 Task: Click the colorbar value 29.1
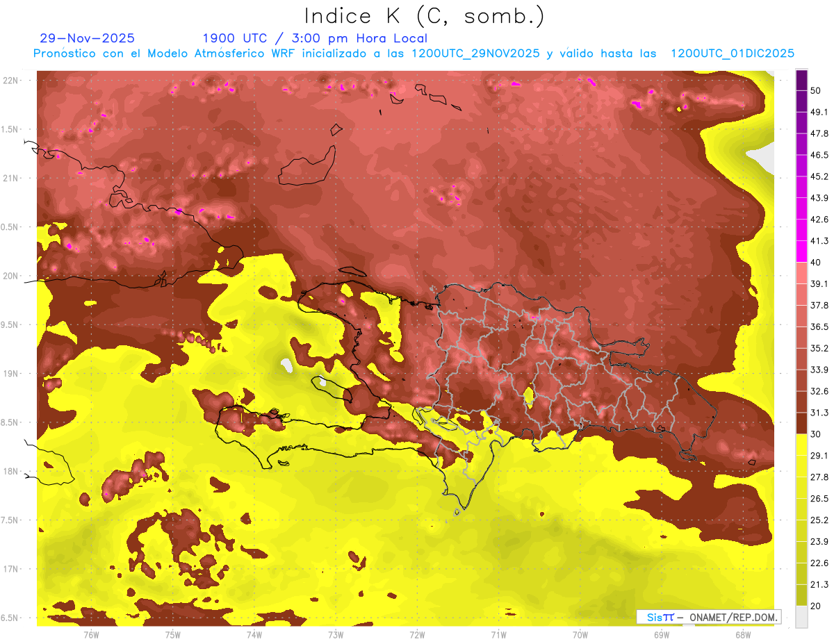click(x=819, y=456)
